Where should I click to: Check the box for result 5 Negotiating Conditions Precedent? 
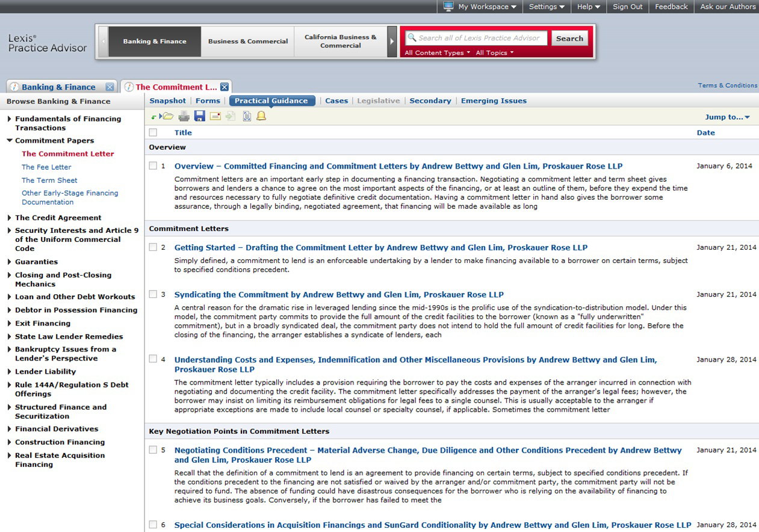(x=153, y=449)
